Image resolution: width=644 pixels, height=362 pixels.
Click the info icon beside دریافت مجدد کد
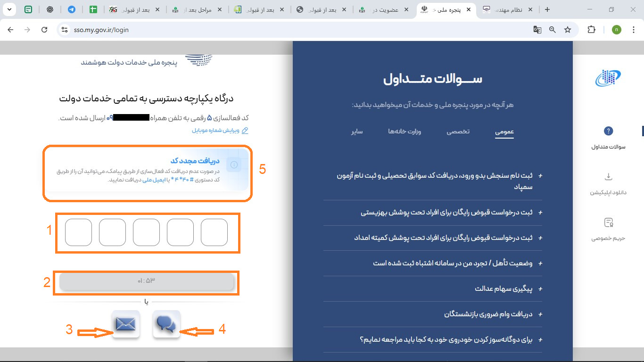click(x=234, y=165)
